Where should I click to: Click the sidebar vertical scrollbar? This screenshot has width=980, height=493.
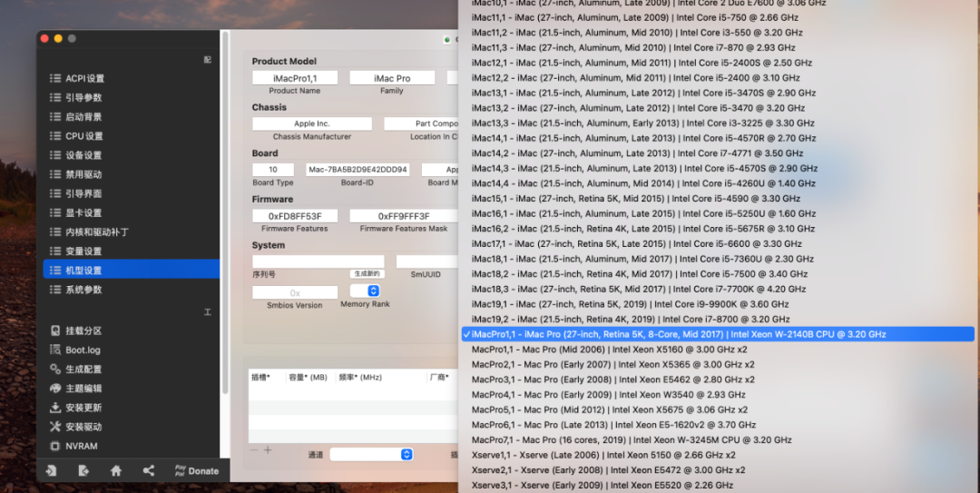pos(225,212)
